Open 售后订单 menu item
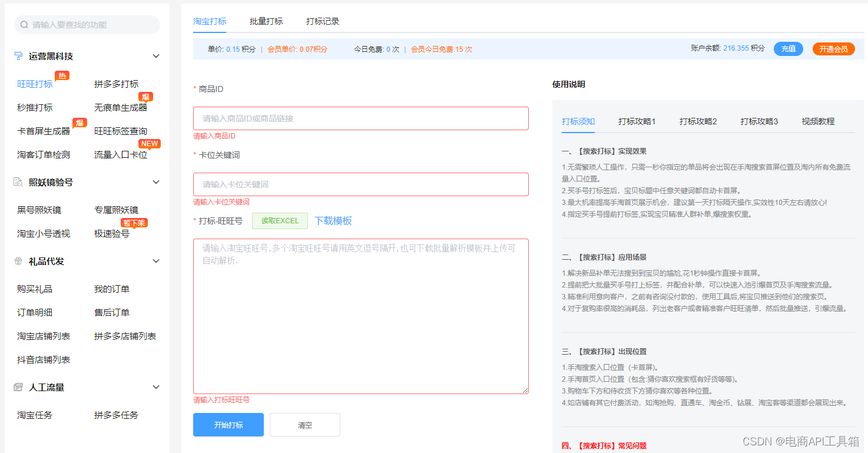868x453 pixels. coord(112,312)
